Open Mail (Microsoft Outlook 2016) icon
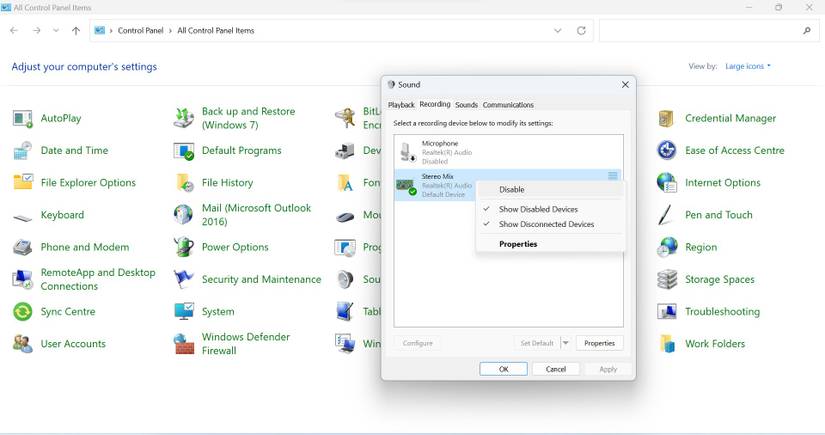This screenshot has width=825, height=435. click(184, 215)
